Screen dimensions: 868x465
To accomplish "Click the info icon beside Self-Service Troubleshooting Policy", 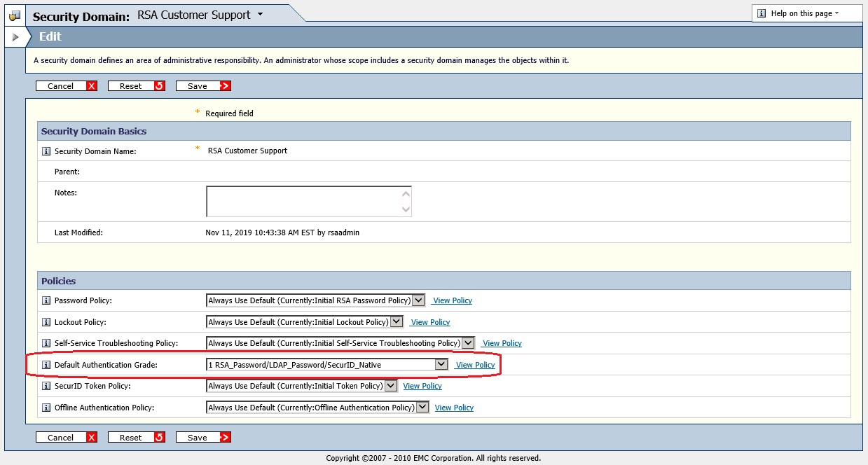I will point(46,342).
